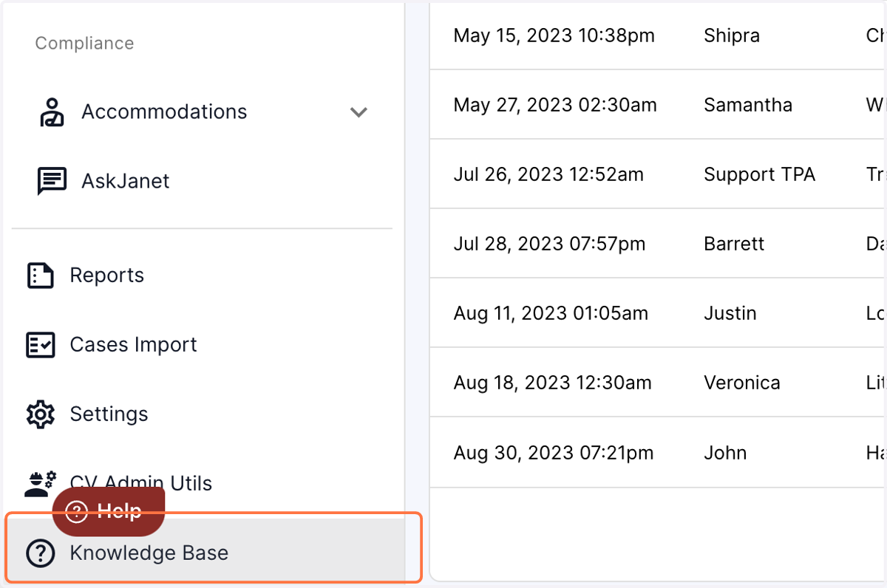Click the CV Admin Utils worker icon

pos(40,483)
